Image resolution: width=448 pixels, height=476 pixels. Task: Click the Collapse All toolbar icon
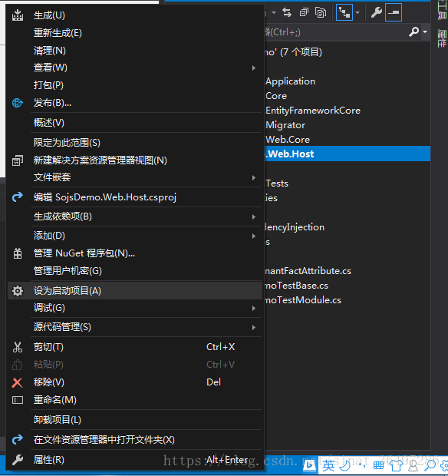pos(304,12)
